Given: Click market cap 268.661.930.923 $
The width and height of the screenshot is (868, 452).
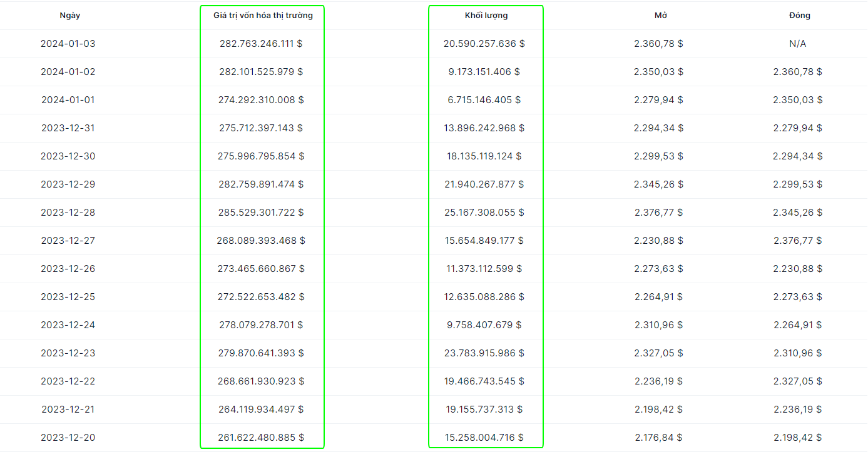Looking at the screenshot, I should click(262, 381).
